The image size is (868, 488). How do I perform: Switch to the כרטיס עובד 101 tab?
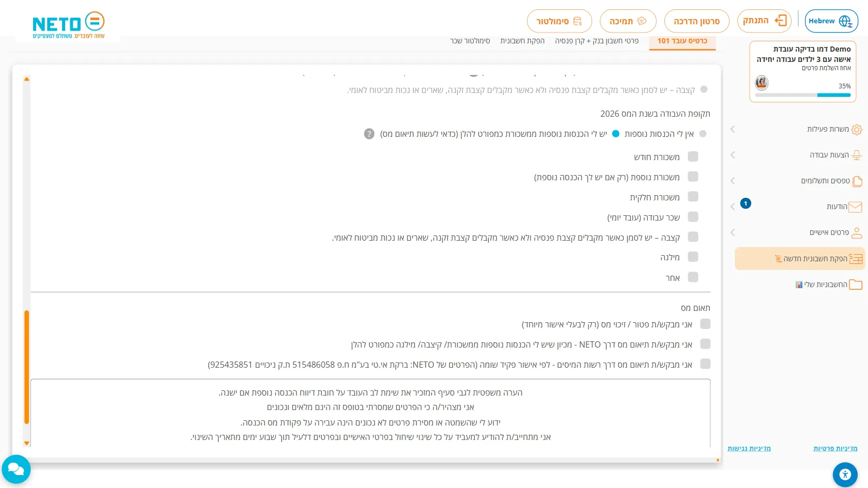pyautogui.click(x=682, y=41)
